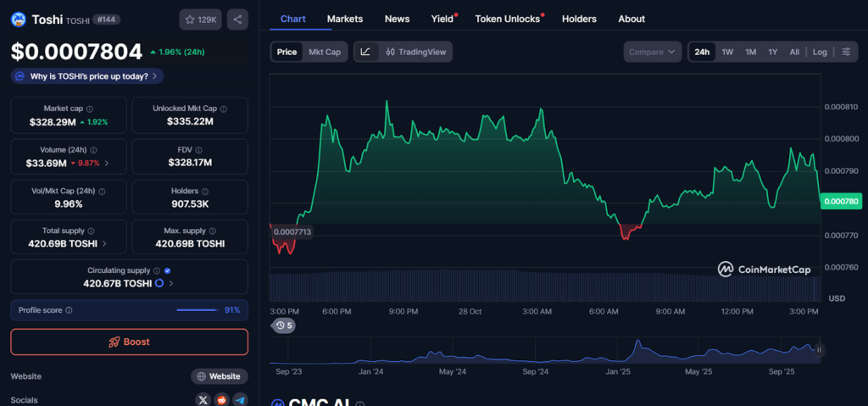Image resolution: width=868 pixels, height=406 pixels.
Task: Open chart settings sliders icon
Action: click(x=846, y=52)
